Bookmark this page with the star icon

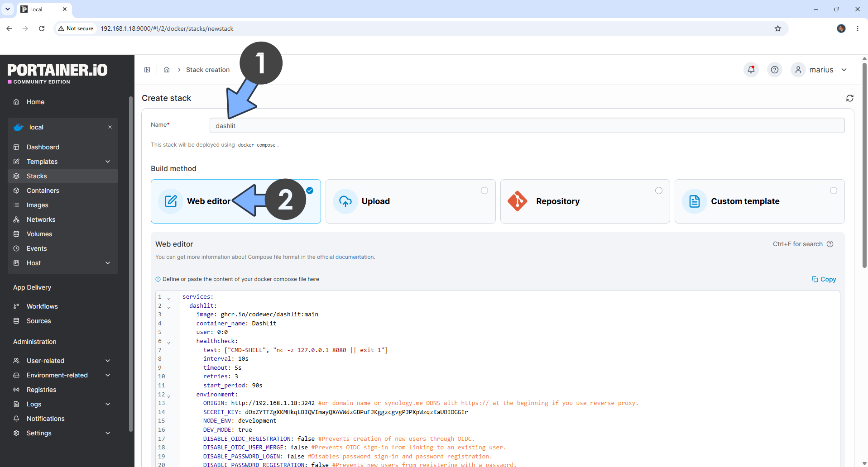coord(778,29)
